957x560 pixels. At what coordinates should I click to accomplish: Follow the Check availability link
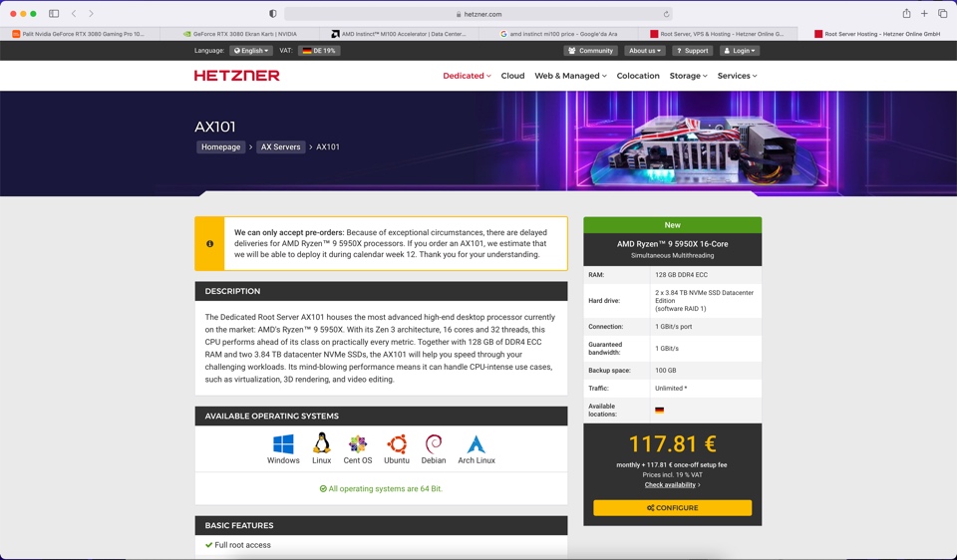[x=671, y=485]
